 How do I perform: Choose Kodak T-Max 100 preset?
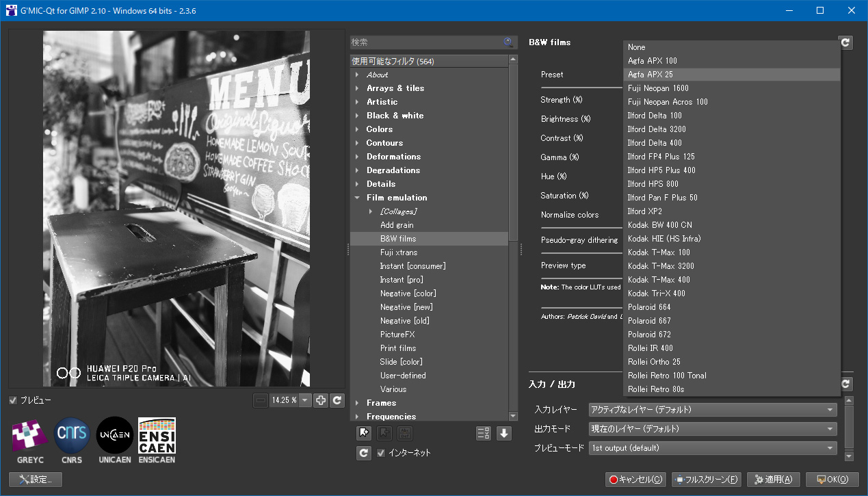[x=731, y=252]
